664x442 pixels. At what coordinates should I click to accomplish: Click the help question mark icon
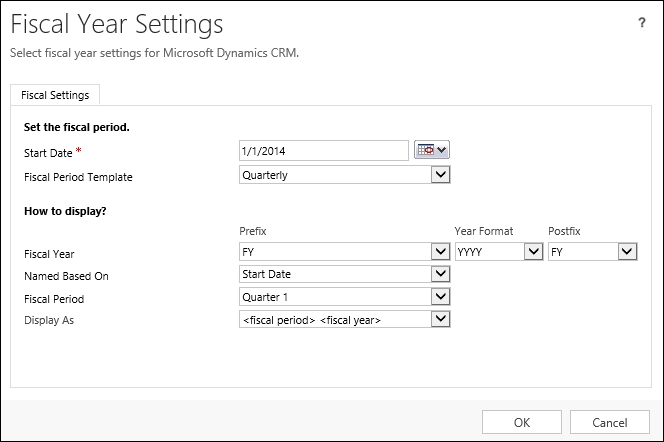click(642, 22)
